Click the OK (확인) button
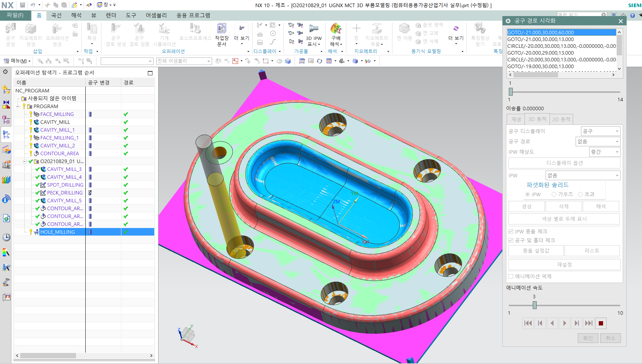Image resolution: width=642 pixels, height=364 pixels. 588,338
